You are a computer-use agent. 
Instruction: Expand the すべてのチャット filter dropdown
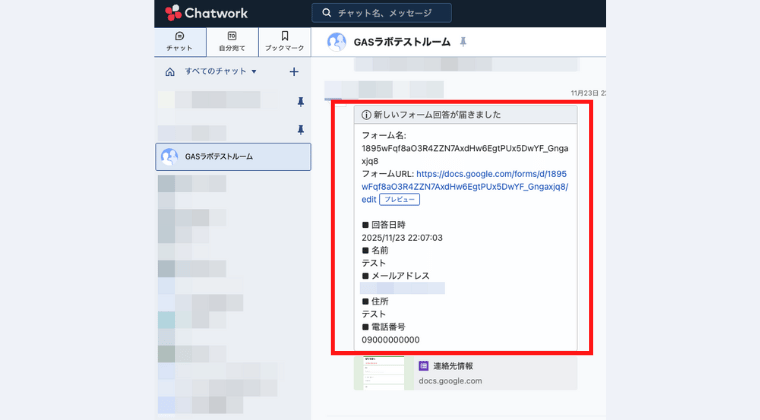point(221,71)
